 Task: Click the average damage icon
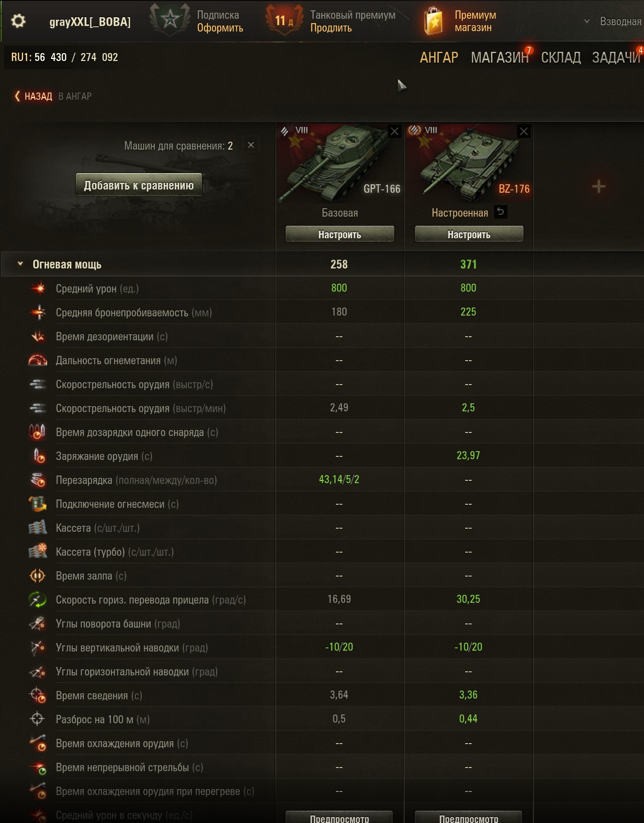point(39,288)
